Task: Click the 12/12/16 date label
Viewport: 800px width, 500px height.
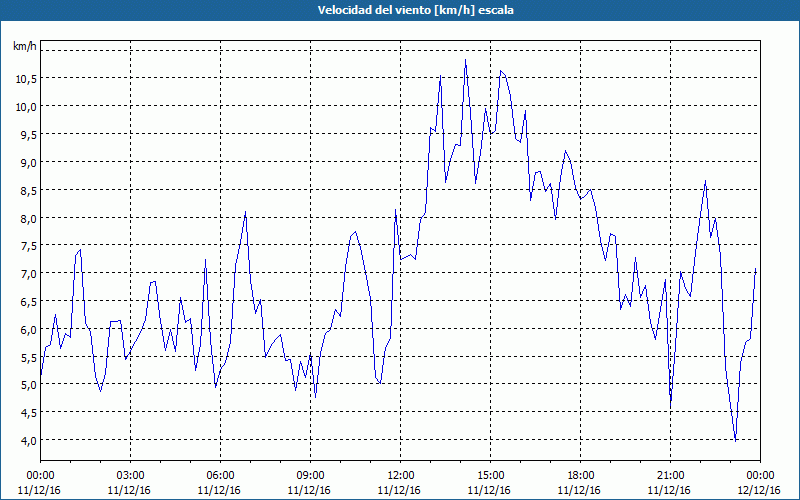Action: click(760, 490)
